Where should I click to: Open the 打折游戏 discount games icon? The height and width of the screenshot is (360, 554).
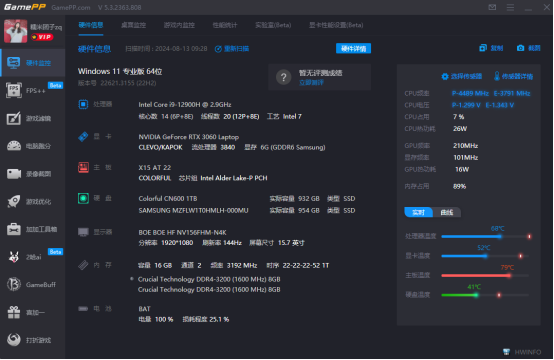(14, 340)
